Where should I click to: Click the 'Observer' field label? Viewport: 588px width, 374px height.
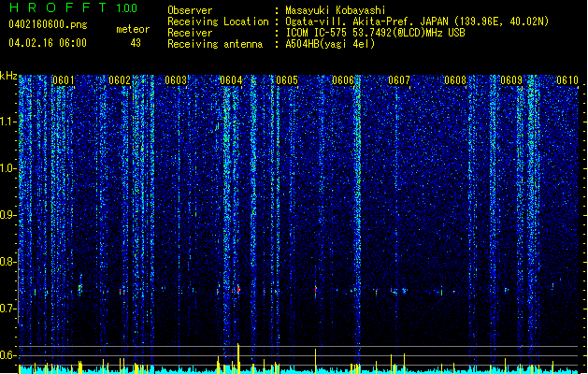(x=190, y=10)
